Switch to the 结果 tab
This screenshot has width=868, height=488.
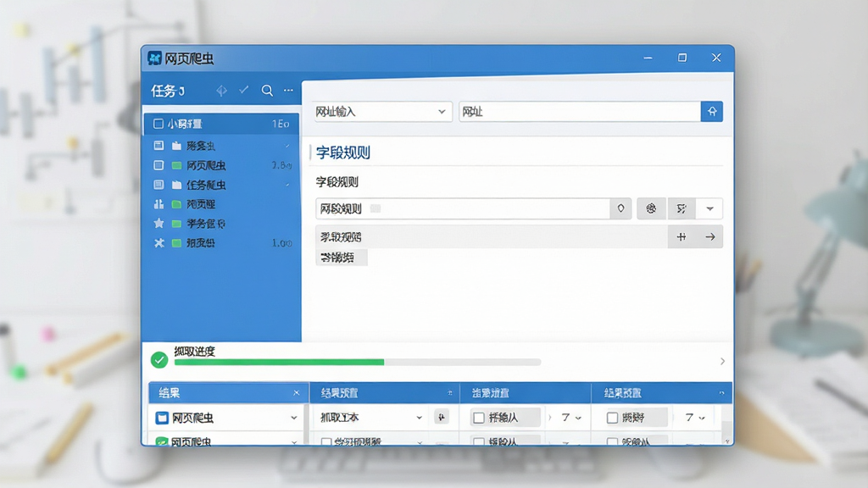(227, 393)
